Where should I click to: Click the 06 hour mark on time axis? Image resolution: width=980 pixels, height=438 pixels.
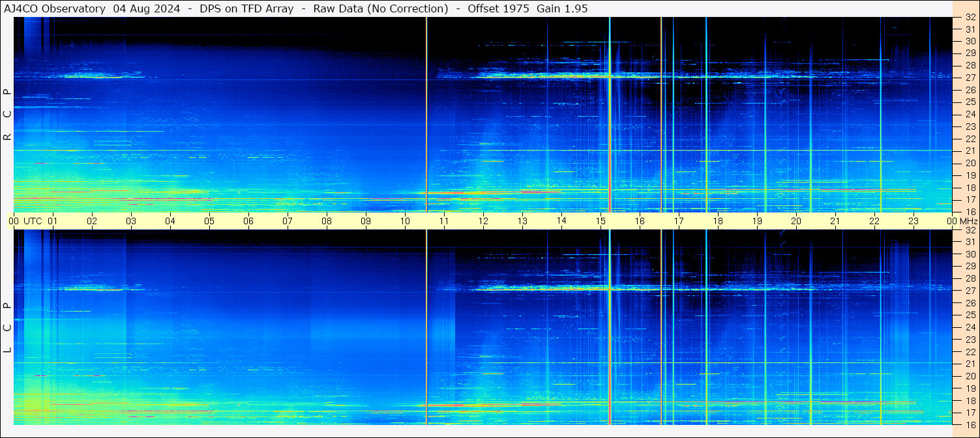point(248,221)
